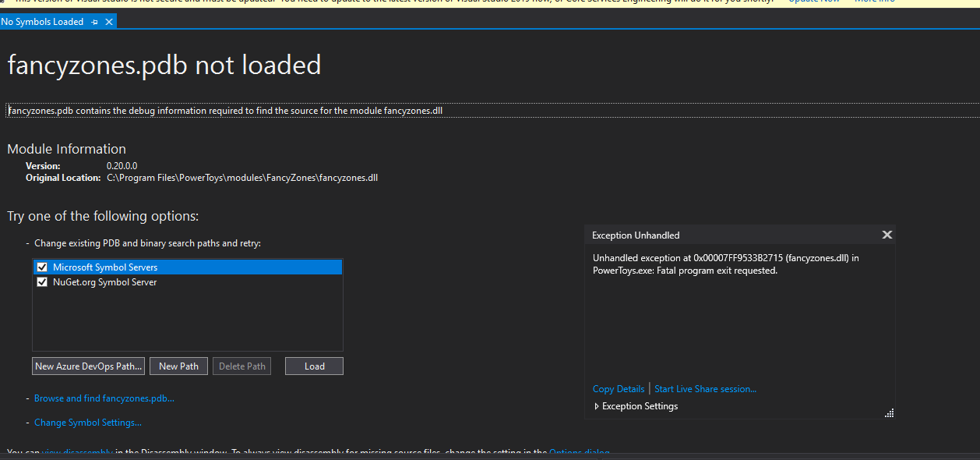Close the Exception Unhandled popup

(887, 235)
